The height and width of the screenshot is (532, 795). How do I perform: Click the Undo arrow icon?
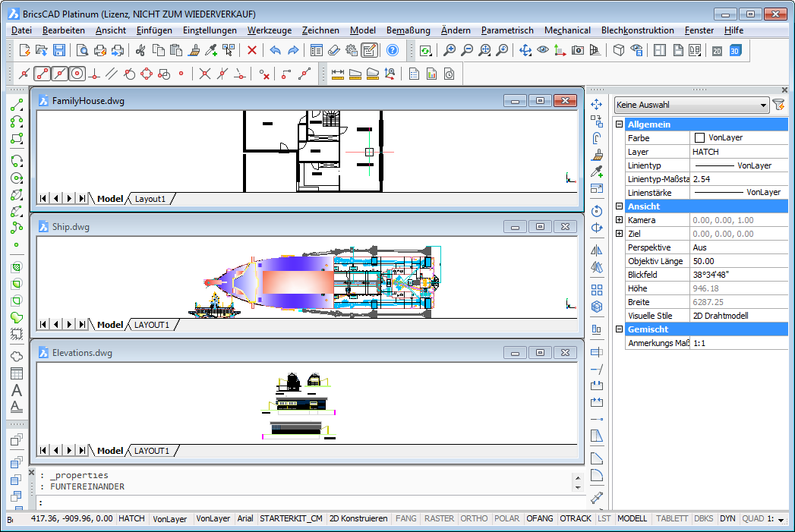click(x=274, y=50)
